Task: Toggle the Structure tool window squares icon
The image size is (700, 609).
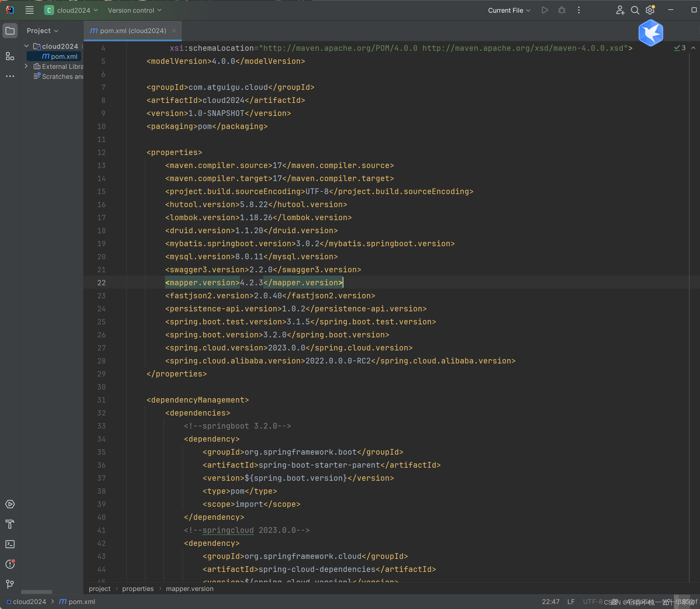Action: [x=10, y=57]
